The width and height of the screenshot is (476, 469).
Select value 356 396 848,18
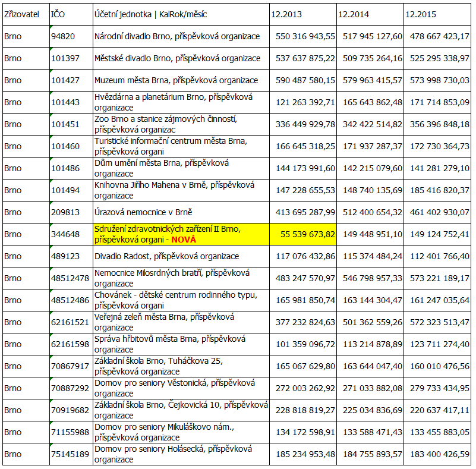tap(437, 124)
